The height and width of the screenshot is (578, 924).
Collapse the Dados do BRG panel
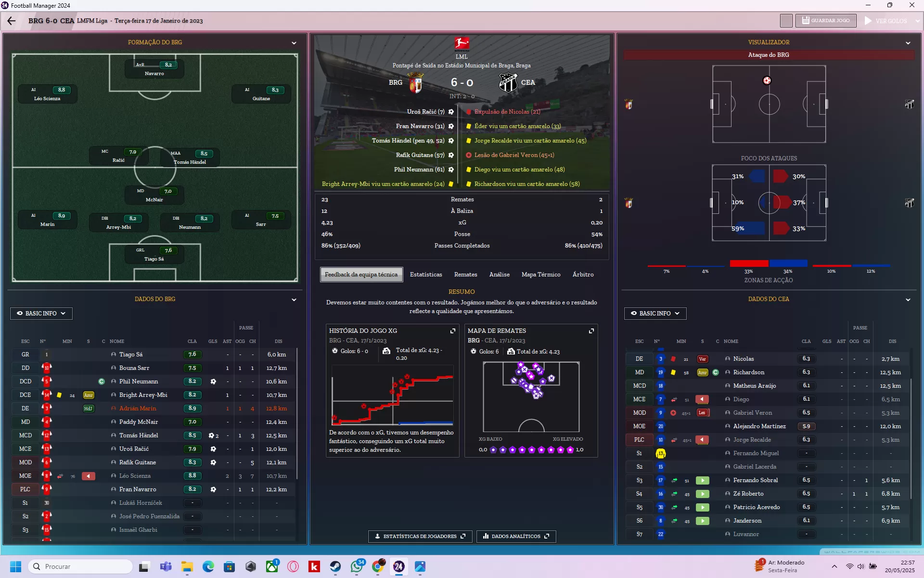294,300
